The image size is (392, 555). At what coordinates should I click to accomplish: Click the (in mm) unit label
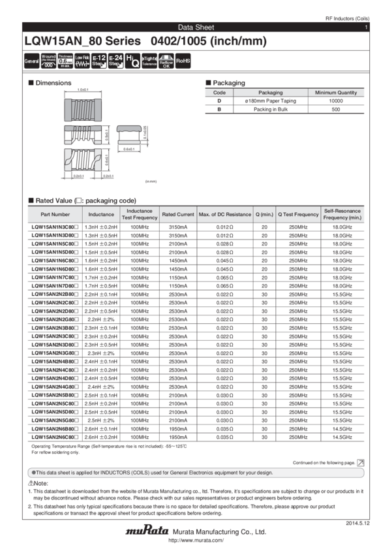point(151,182)
